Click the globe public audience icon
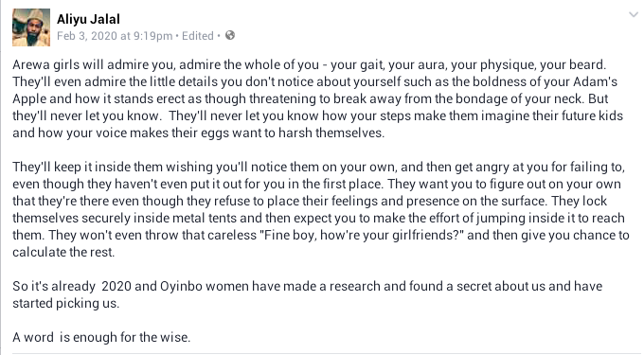 click(x=230, y=35)
